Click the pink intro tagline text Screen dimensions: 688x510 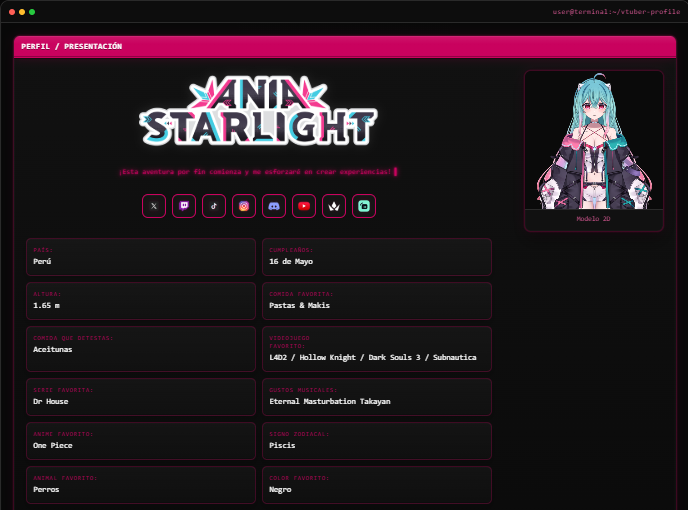coord(255,172)
